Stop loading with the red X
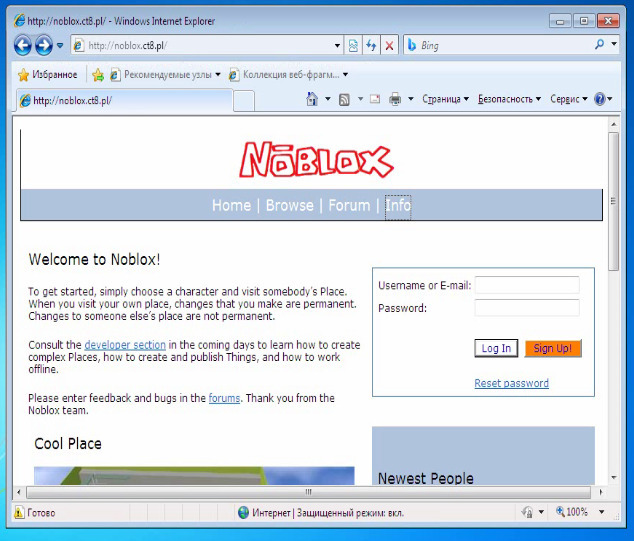This screenshot has width=634, height=541. (x=389, y=45)
